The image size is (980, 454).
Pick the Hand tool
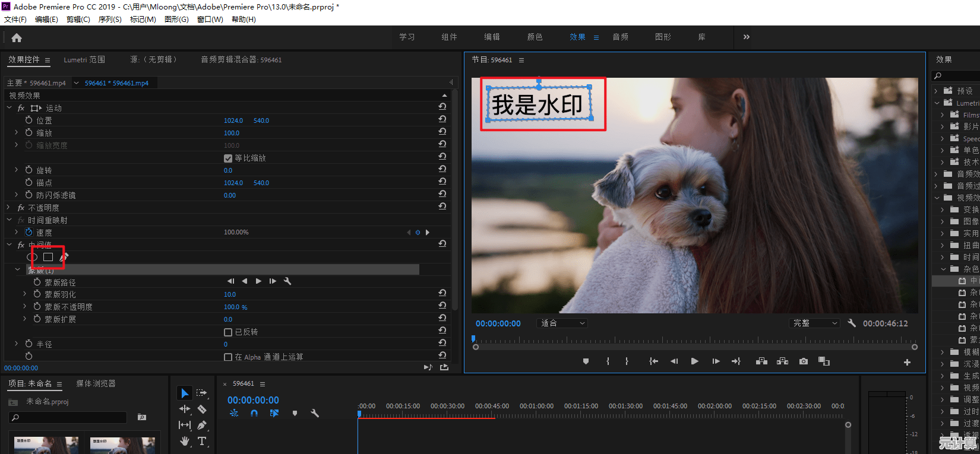tap(185, 441)
